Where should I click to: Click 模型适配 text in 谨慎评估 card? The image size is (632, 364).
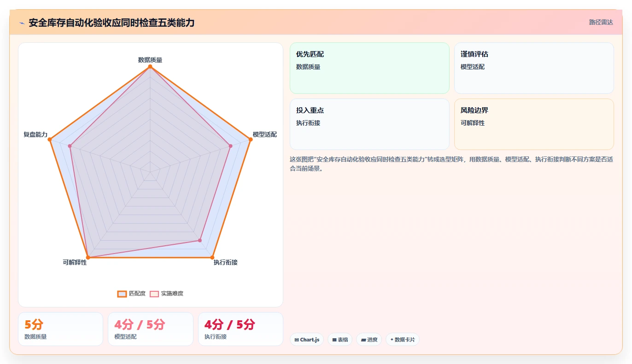point(473,67)
